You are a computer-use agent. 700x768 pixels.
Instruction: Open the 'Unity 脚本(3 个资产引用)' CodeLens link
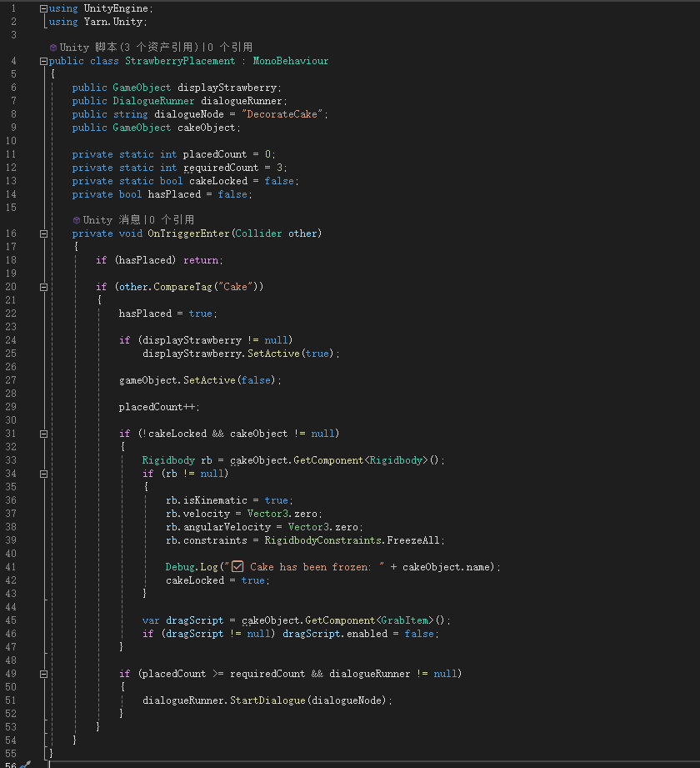coord(129,48)
